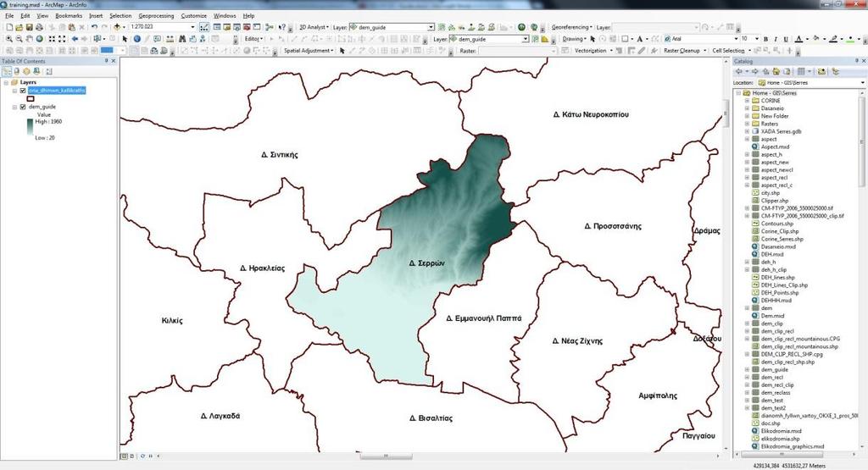Expand the CORINE folder in Catalog
Screen dimensions: 868x470
[747, 101]
